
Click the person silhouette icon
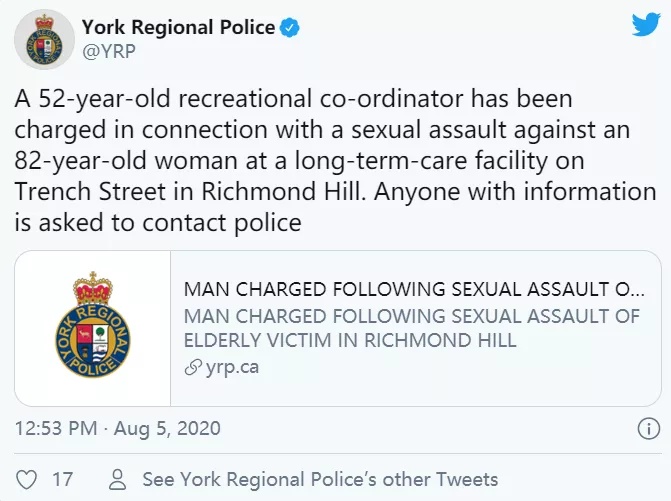pyautogui.click(x=117, y=479)
